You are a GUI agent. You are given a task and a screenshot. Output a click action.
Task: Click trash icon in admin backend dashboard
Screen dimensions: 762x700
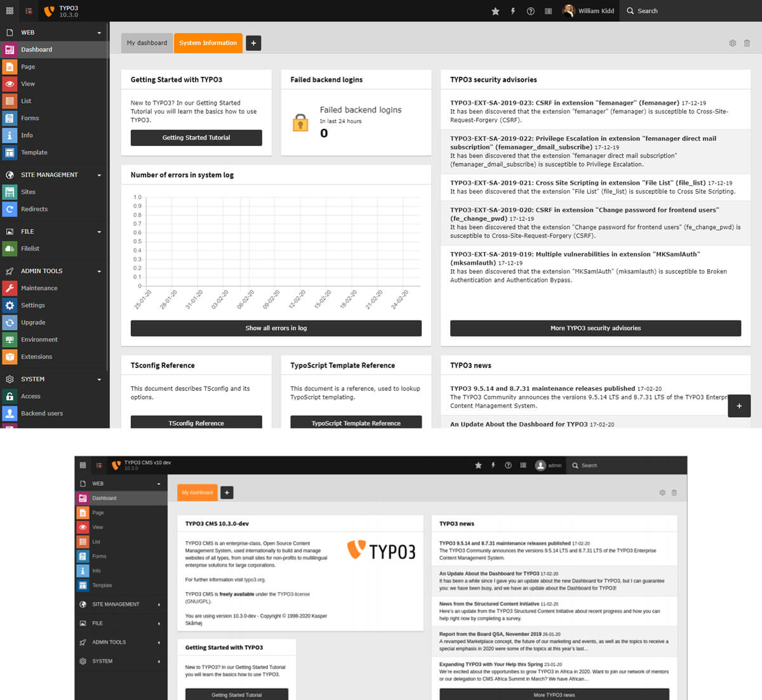[674, 492]
